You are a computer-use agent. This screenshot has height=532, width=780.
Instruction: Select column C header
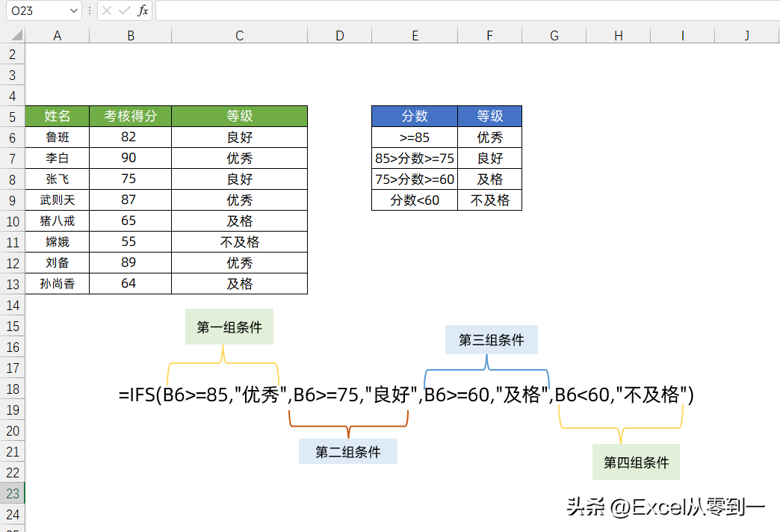click(239, 35)
